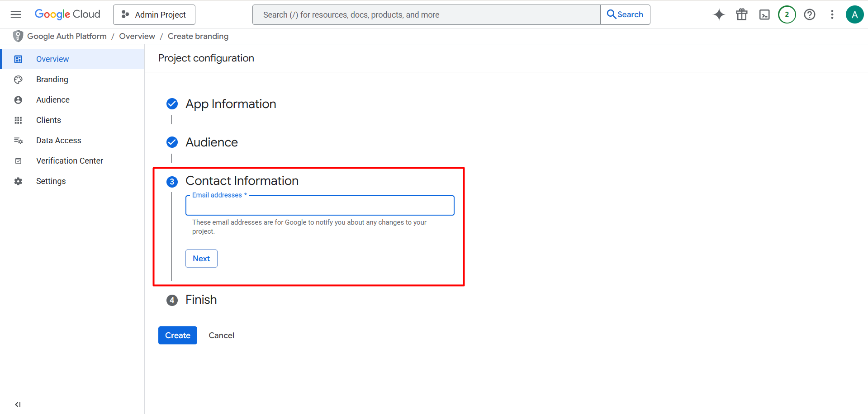Click the blue Create button

pos(178,335)
